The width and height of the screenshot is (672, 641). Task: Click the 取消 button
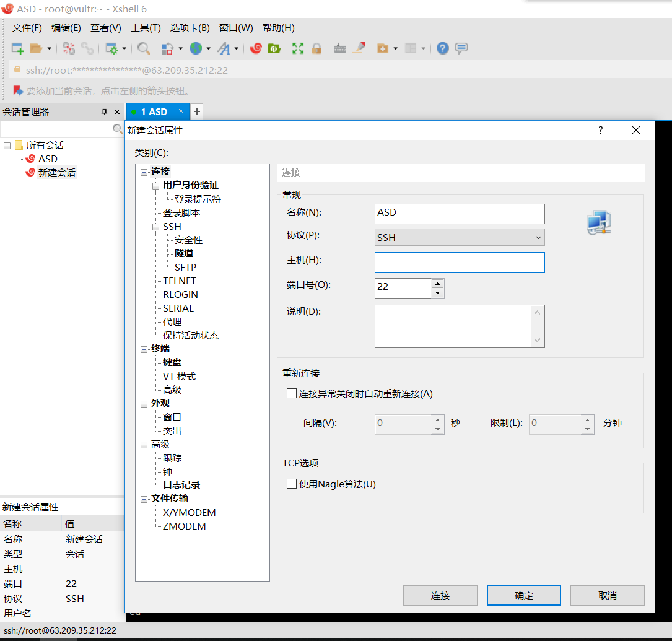(x=608, y=595)
